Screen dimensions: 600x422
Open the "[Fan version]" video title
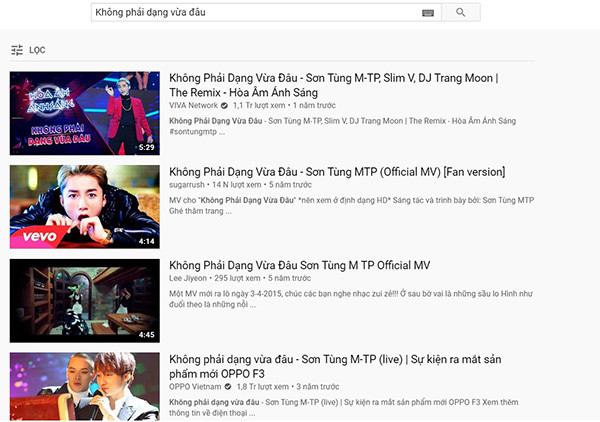(336, 172)
